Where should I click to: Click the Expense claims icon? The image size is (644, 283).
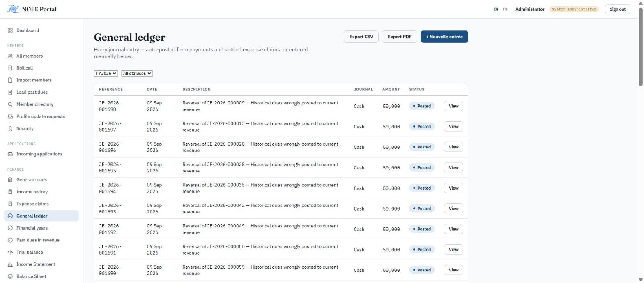point(10,204)
